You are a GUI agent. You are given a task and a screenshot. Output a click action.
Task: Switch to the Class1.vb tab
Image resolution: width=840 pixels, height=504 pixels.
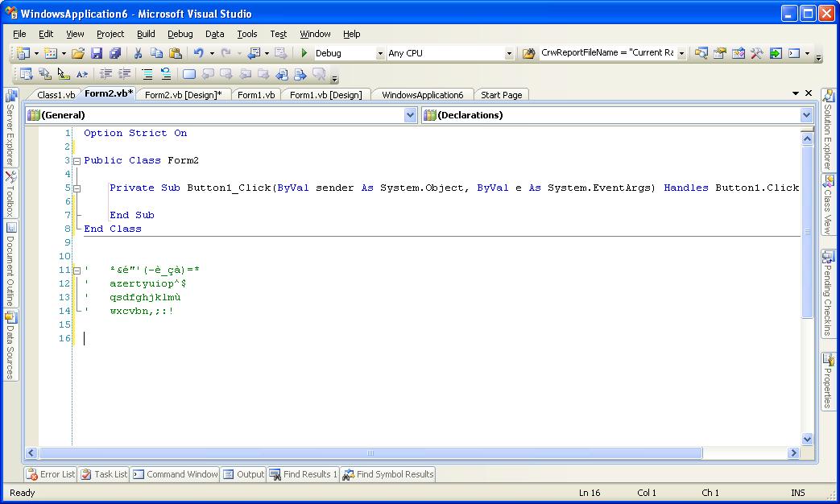(x=56, y=95)
